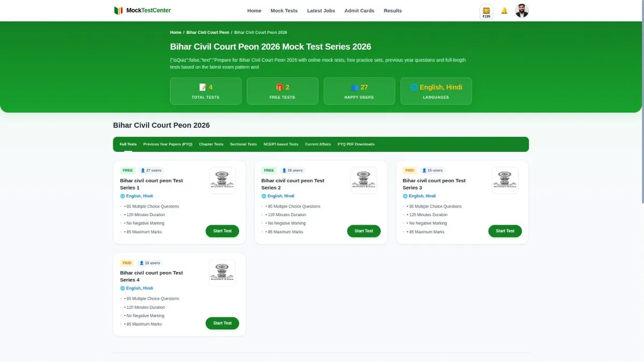This screenshot has height=362, width=644.
Task: Click the Bihar Civil Court Peon 2026 section heading
Action: pyautogui.click(x=162, y=125)
